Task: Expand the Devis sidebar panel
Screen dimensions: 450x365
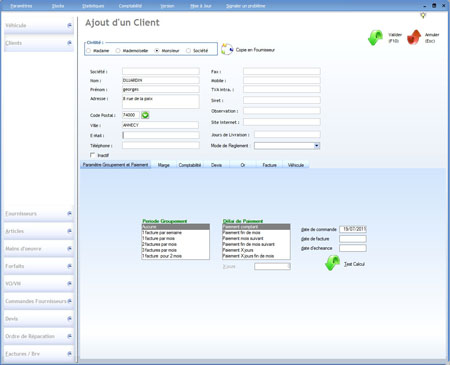Action: click(69, 318)
